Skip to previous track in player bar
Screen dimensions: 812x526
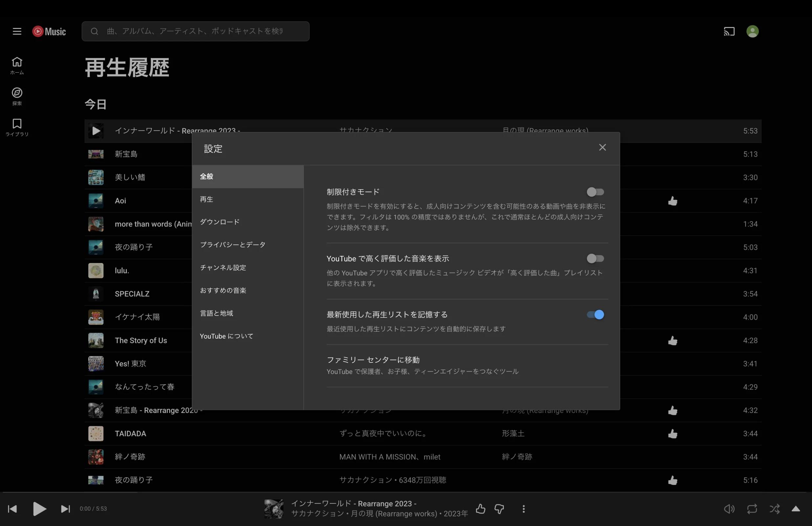pos(12,509)
